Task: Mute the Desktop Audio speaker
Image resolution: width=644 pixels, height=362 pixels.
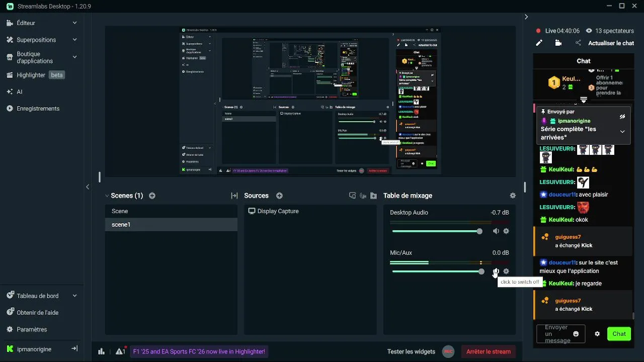Action: (496, 231)
